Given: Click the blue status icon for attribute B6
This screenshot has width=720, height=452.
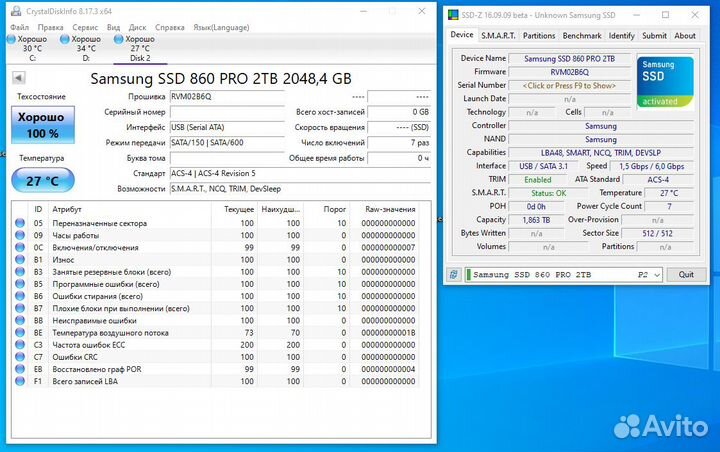Looking at the screenshot, I should [20, 296].
